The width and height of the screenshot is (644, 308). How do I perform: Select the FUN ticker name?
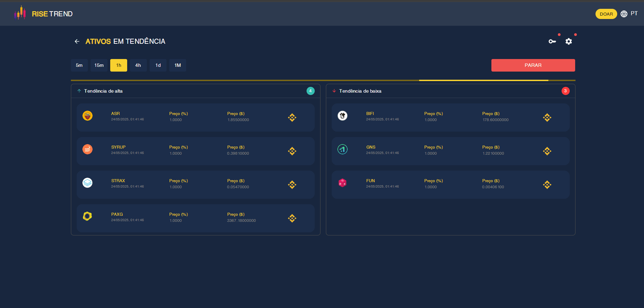[371, 181]
